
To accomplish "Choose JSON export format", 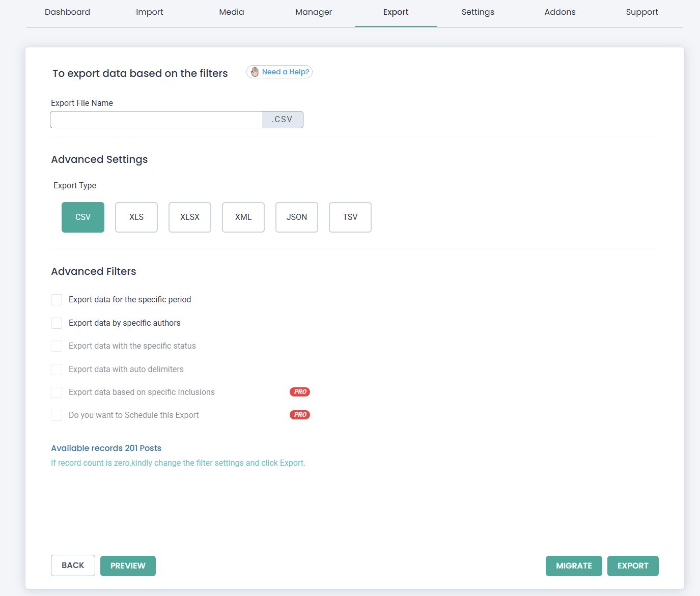I will click(296, 217).
